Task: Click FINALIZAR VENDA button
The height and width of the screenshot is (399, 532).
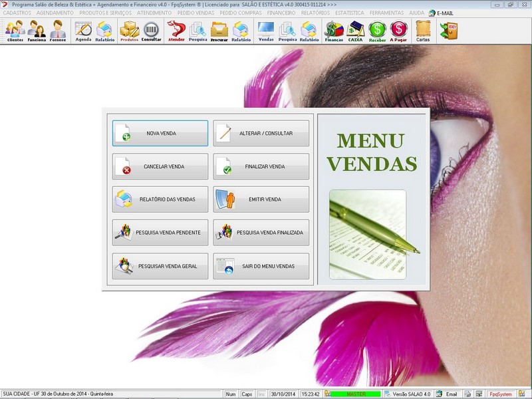Action: click(x=261, y=166)
